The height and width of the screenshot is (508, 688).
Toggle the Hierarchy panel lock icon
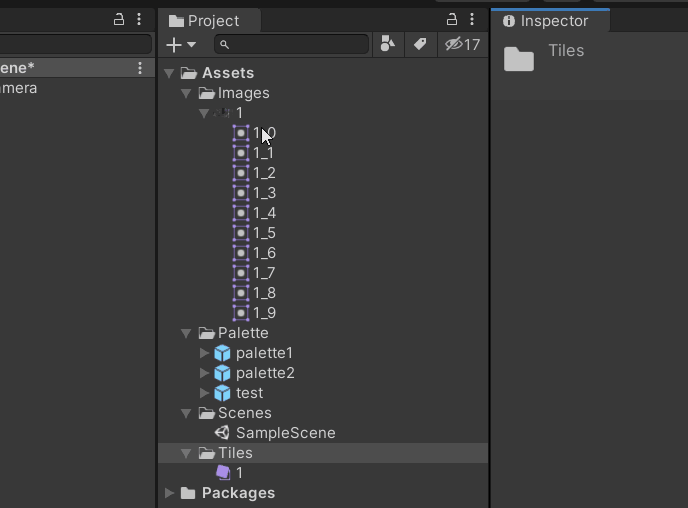point(119,20)
